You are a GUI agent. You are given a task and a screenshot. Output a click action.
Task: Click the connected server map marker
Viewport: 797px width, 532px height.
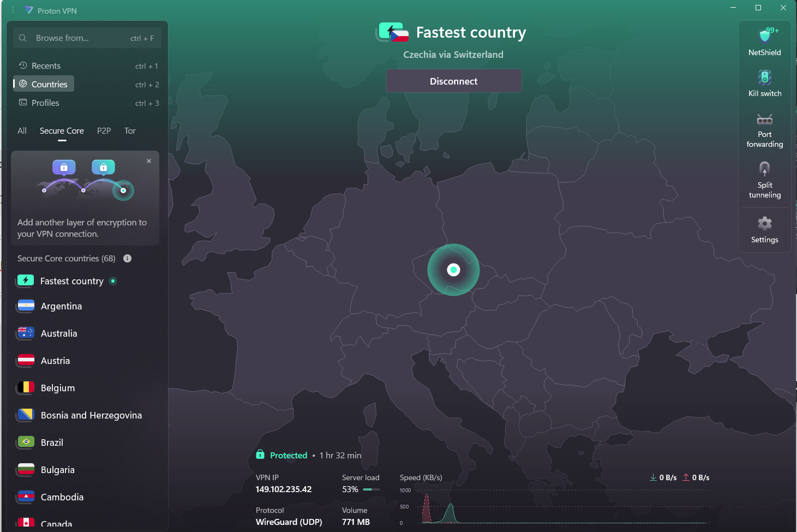click(453, 270)
